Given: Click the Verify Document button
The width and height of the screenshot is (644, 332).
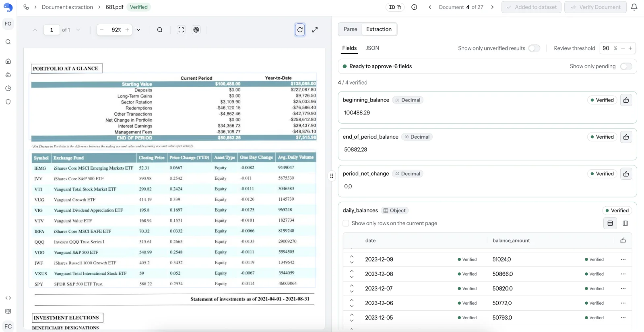Looking at the screenshot, I should 595,7.
